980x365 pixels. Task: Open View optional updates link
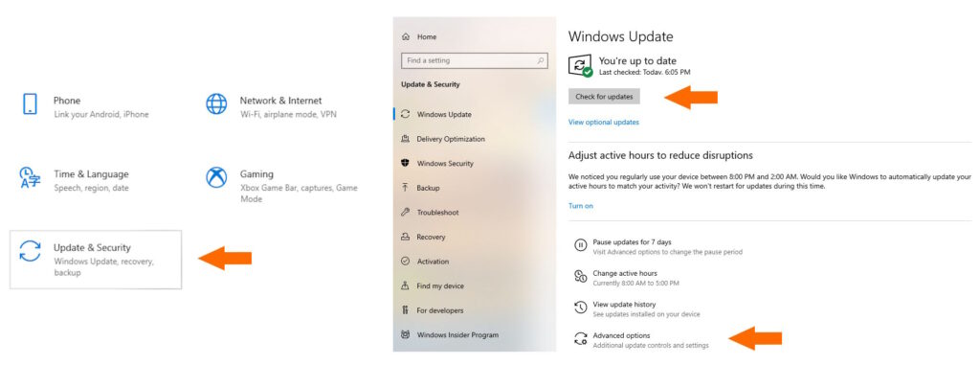(603, 122)
